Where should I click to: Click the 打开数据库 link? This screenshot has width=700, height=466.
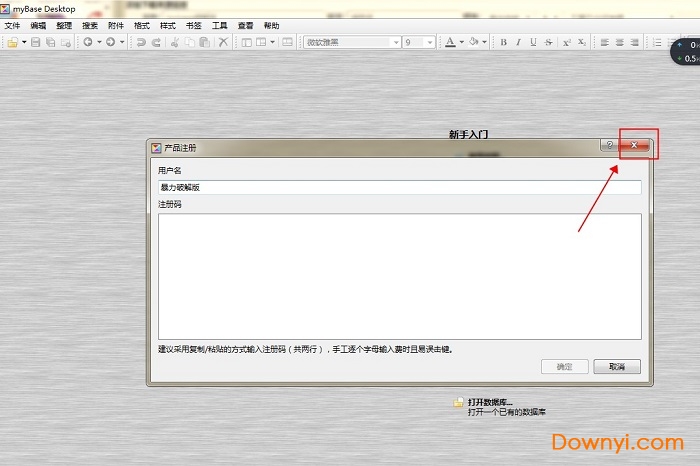click(x=490, y=402)
